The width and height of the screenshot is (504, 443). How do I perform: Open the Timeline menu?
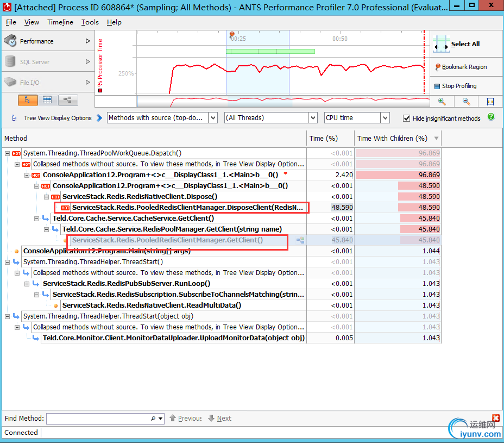[x=60, y=22]
